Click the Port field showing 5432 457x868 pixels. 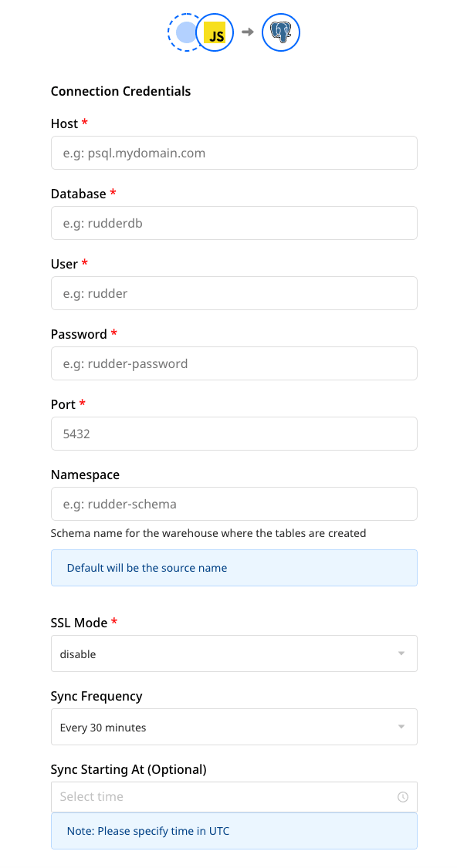click(x=234, y=434)
